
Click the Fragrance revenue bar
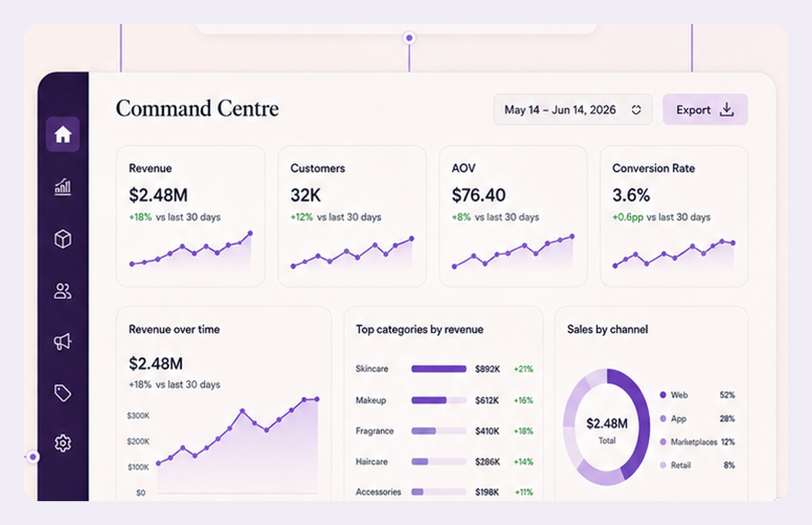(439, 431)
